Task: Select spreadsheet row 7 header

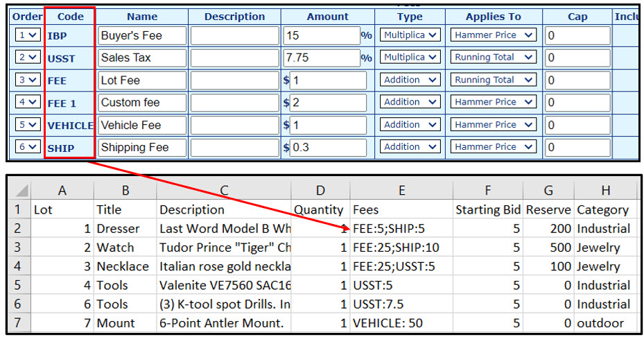Action: click(17, 322)
